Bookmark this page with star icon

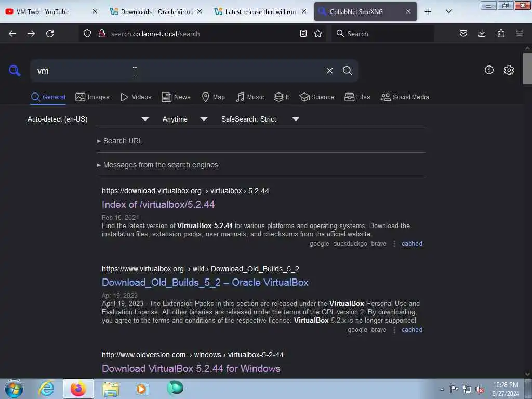click(318, 33)
